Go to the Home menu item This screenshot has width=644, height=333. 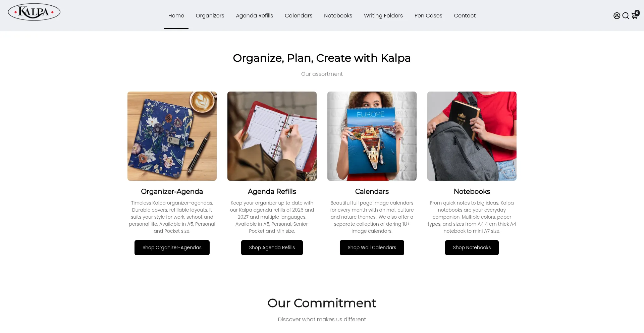(x=176, y=16)
